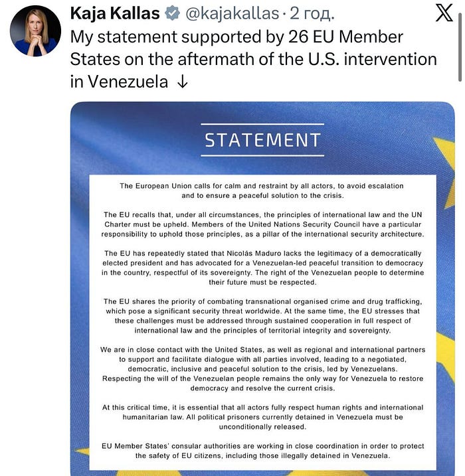Click the STATEMENT heading in the image
Viewport: 465px width, 476px height.
(x=262, y=141)
